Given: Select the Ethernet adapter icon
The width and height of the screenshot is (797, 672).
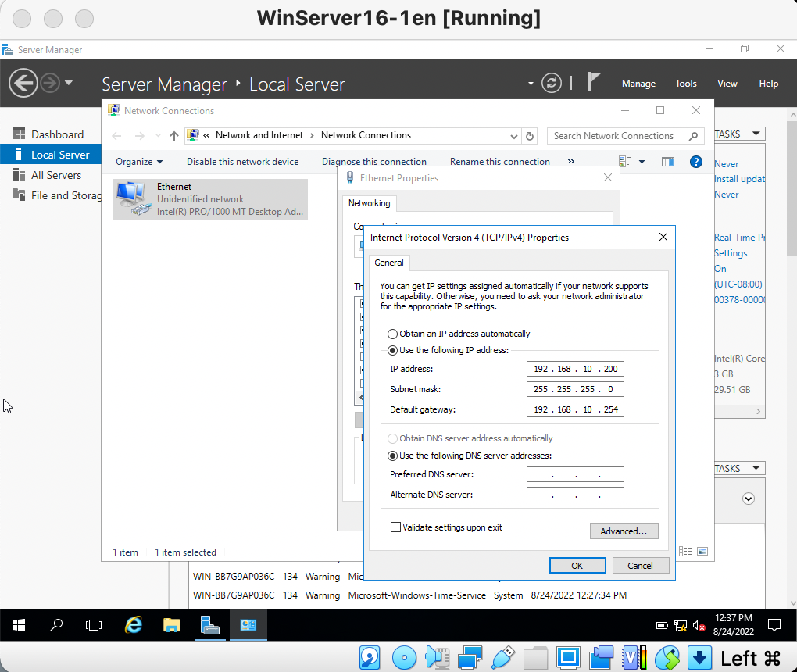Looking at the screenshot, I should tap(133, 198).
